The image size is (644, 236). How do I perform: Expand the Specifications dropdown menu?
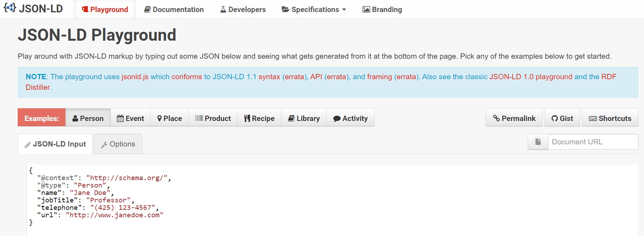pos(314,10)
